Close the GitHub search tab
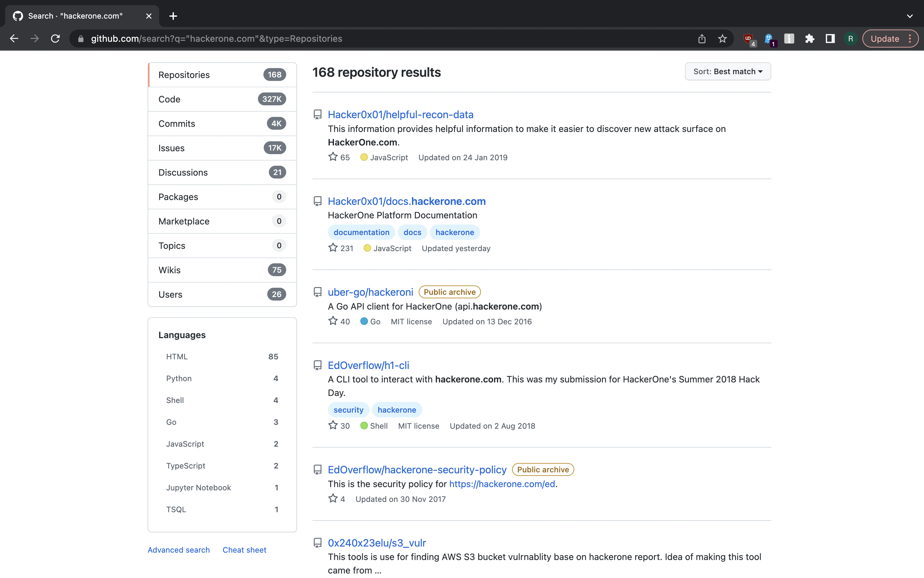This screenshot has width=924, height=578. (x=149, y=16)
